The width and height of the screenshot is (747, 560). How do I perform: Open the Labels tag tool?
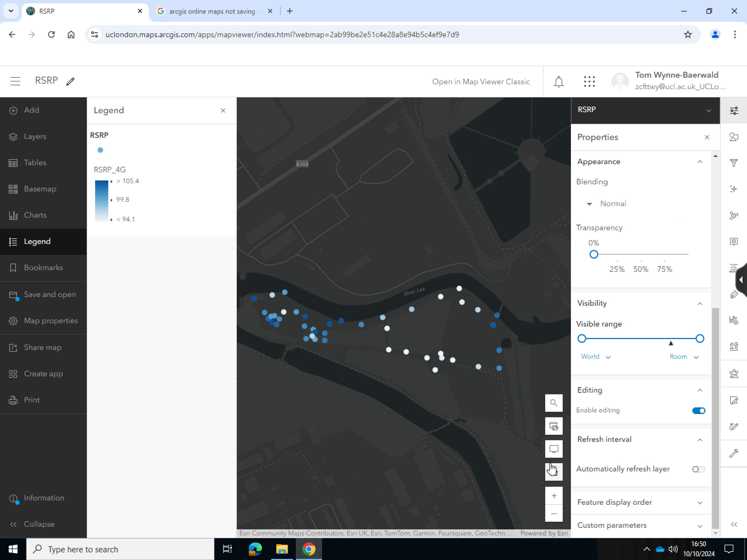(734, 294)
